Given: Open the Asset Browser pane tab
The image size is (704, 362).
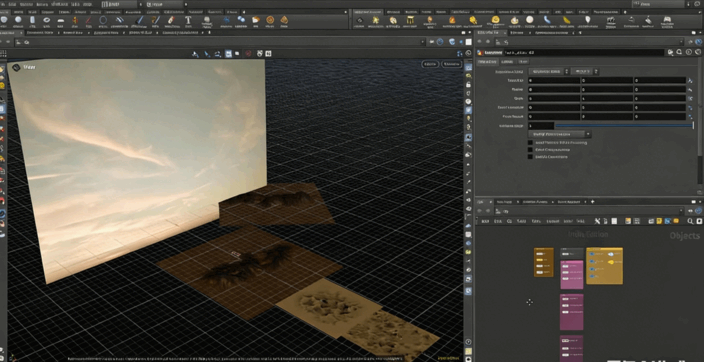Looking at the screenshot, I should (569, 202).
